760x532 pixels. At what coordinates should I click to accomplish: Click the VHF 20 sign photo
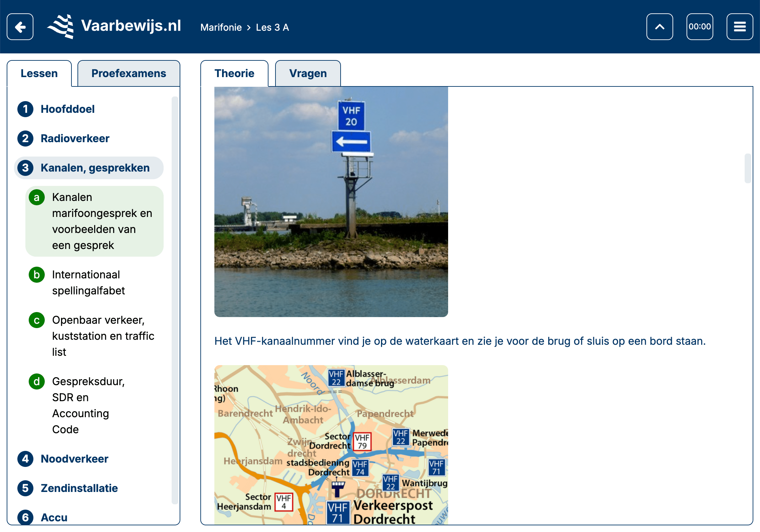pos(331,202)
